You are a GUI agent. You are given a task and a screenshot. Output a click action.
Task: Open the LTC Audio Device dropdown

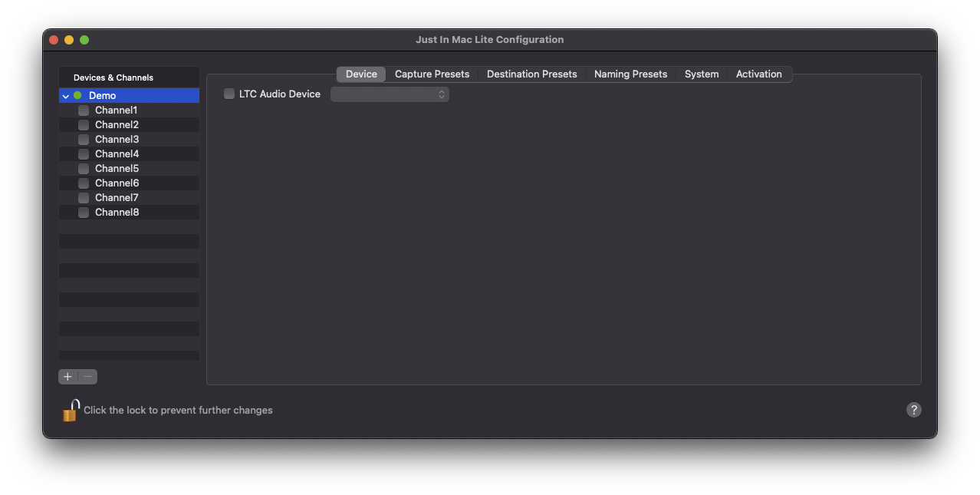[390, 94]
